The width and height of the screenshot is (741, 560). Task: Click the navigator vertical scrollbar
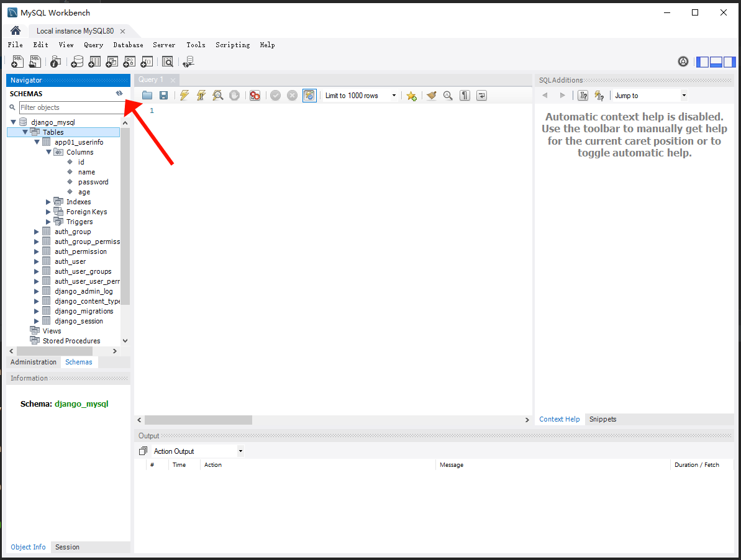click(125, 216)
